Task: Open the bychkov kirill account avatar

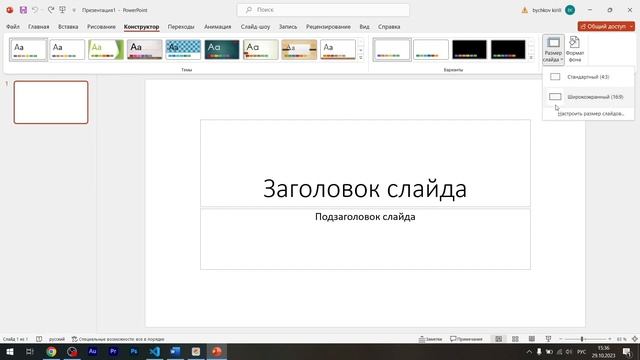Action: [x=570, y=10]
